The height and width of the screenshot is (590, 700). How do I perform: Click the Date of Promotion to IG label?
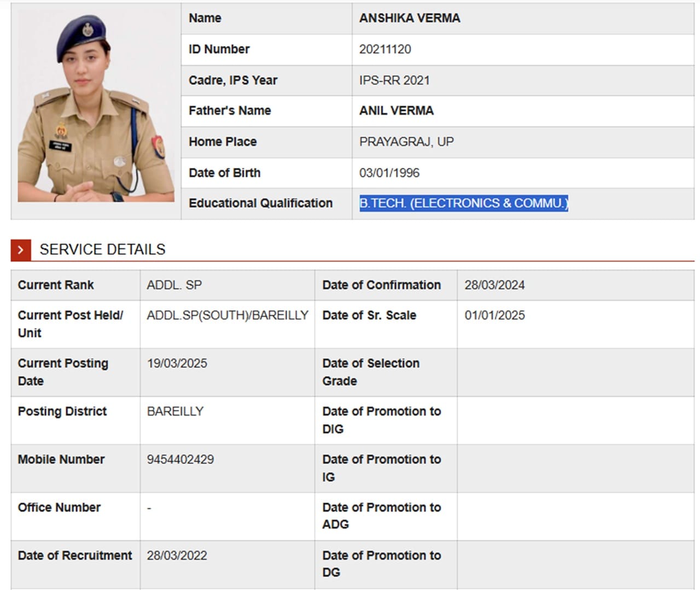click(381, 468)
